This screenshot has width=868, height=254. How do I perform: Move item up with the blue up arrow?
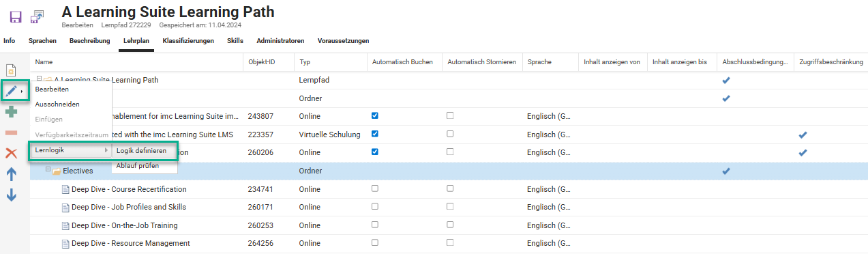tap(11, 174)
